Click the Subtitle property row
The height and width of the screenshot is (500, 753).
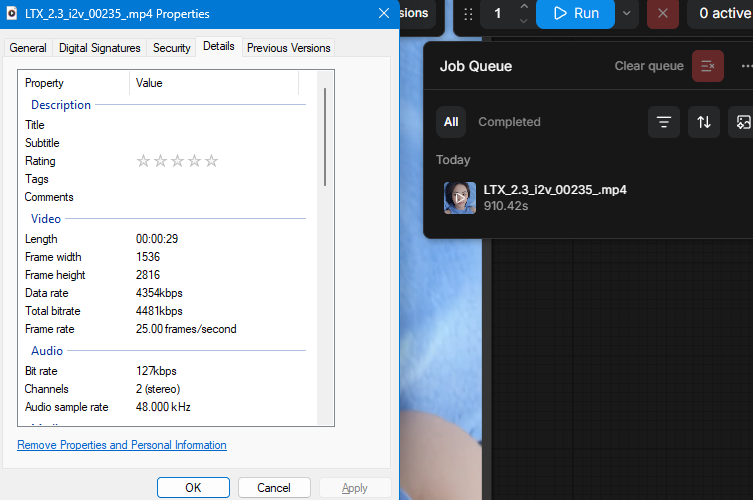coord(165,143)
